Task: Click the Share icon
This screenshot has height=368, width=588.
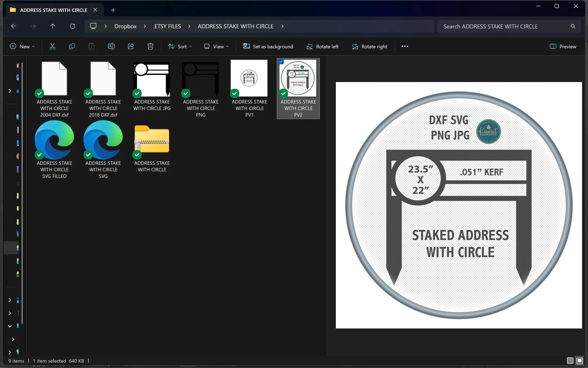Action: (131, 46)
